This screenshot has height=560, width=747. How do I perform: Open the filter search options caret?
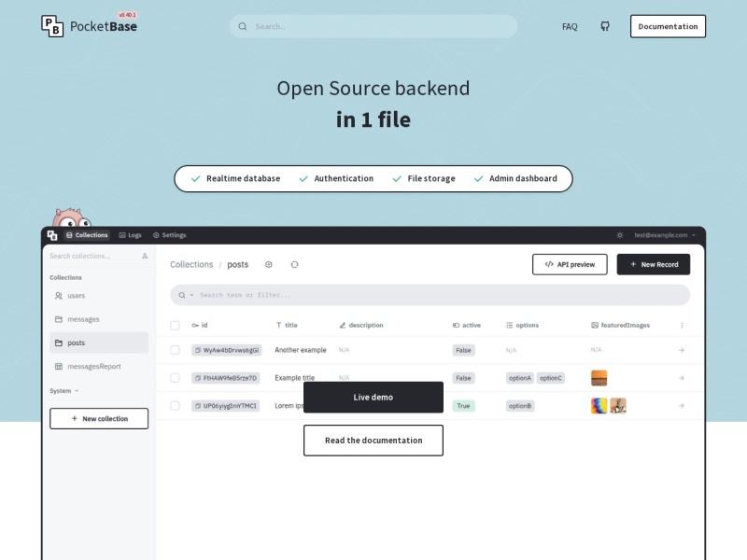[191, 295]
